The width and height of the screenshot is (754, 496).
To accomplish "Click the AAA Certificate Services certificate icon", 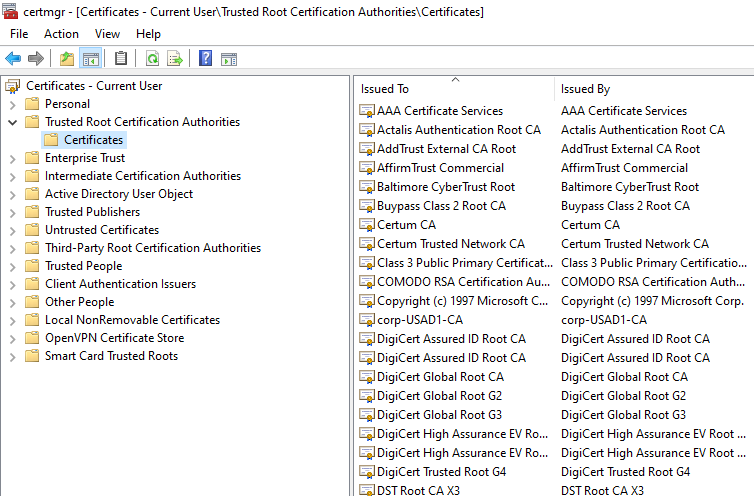I will [x=367, y=111].
